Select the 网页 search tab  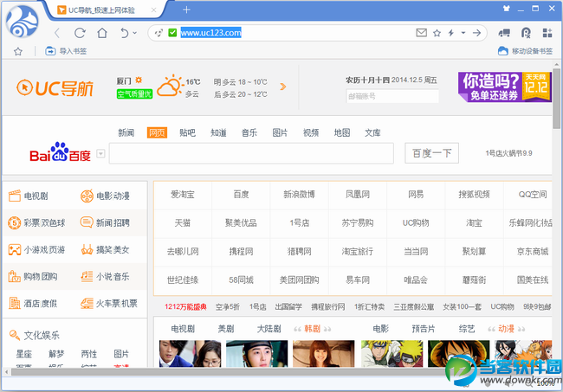[157, 132]
